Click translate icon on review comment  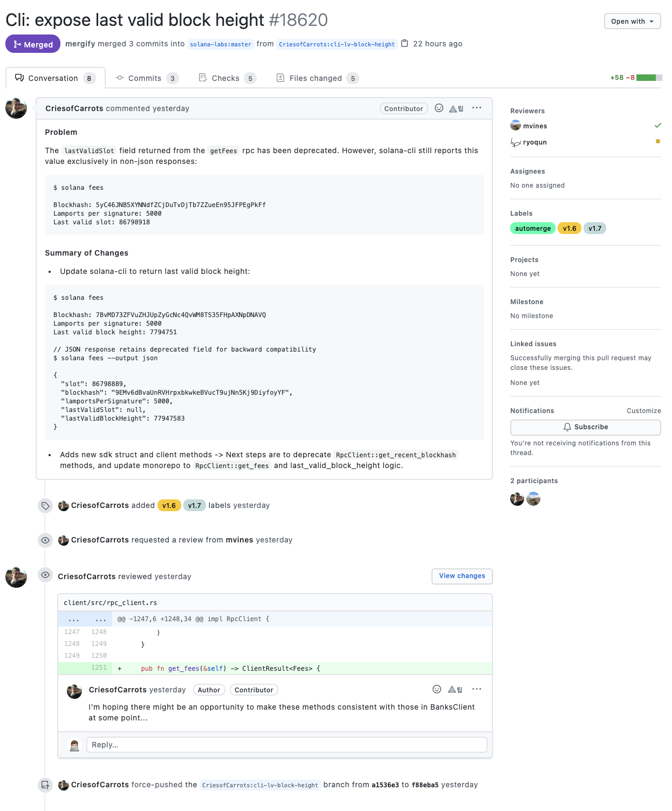point(455,690)
